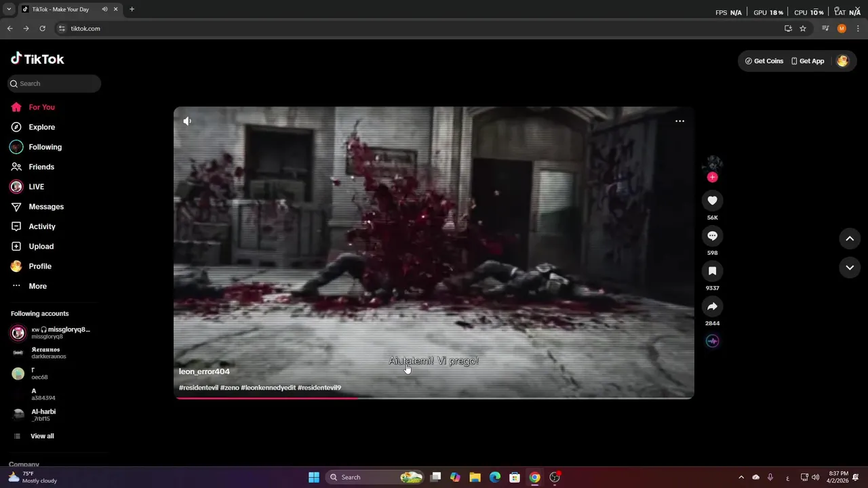The width and height of the screenshot is (868, 488).
Task: Go to the next video
Action: tap(850, 268)
